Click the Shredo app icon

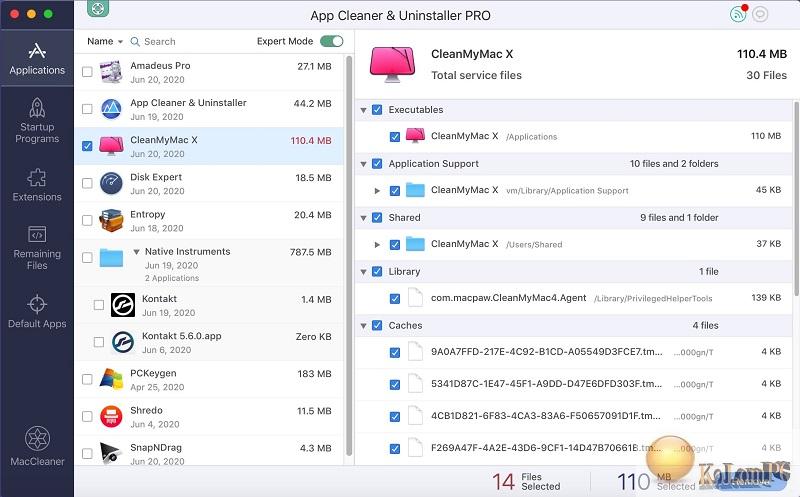tap(111, 416)
